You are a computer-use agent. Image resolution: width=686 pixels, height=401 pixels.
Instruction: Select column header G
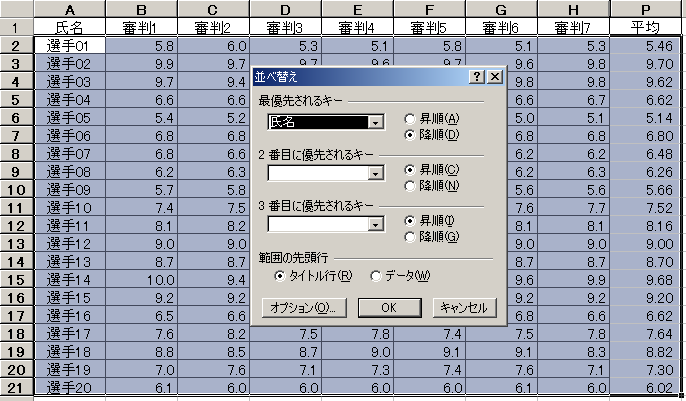pyautogui.click(x=501, y=9)
